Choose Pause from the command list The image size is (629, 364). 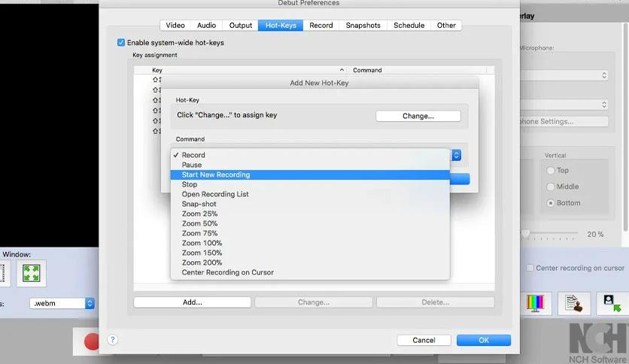[310, 165]
